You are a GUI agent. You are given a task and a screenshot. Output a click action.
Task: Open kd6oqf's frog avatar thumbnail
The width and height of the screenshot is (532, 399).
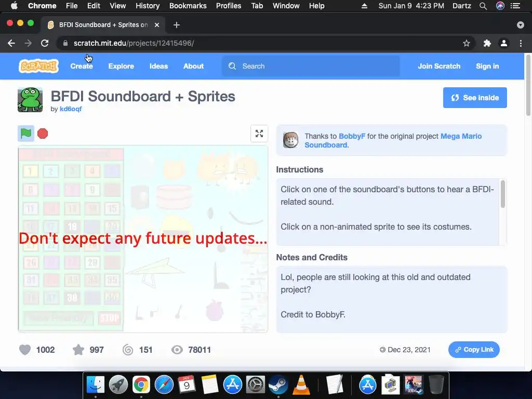[30, 100]
